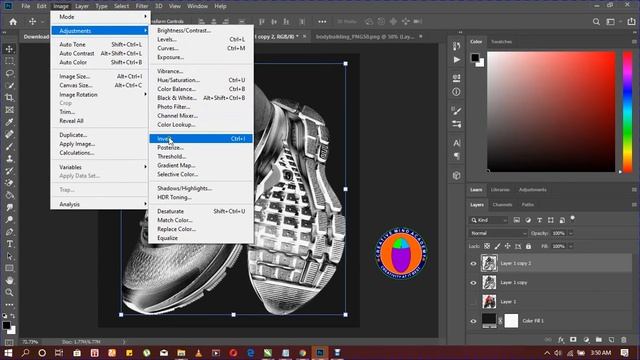Toggle Lock position icon

[x=507, y=246]
